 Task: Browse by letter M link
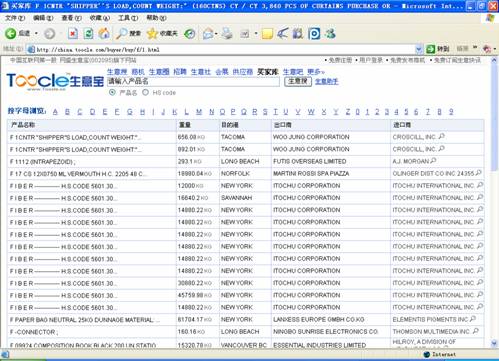coord(199,112)
